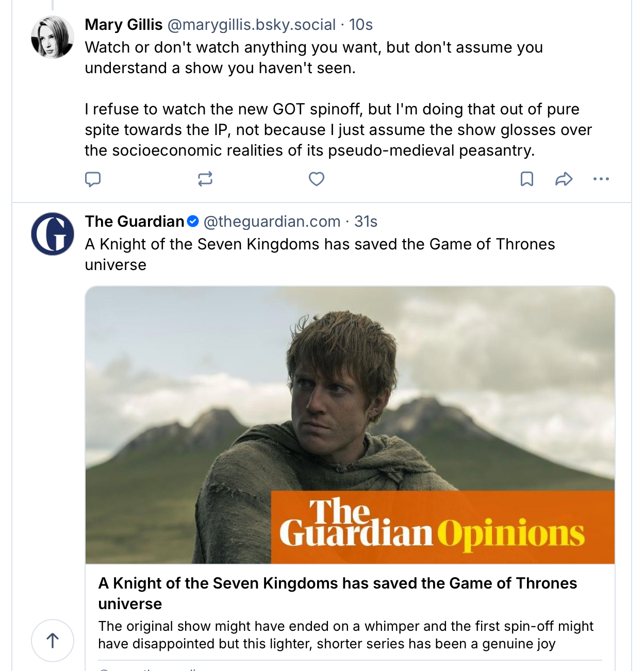Open the Mary Gillis display name link
644x671 pixels.
pyautogui.click(x=124, y=25)
